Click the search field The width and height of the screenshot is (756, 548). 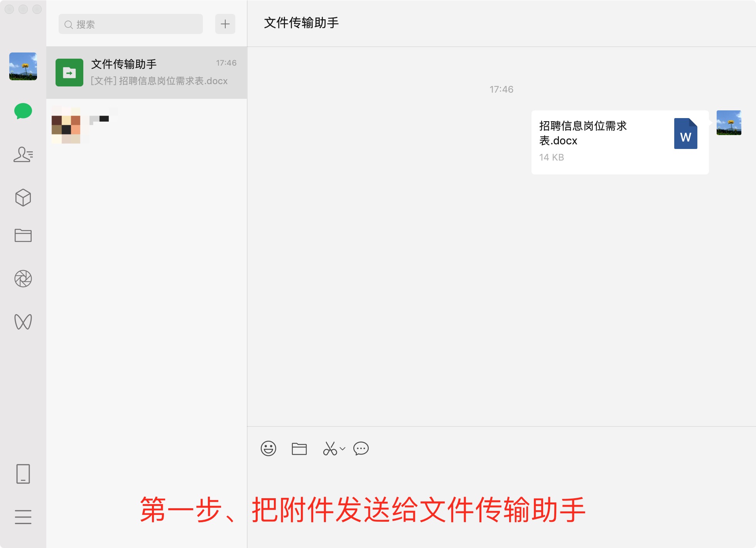point(131,24)
